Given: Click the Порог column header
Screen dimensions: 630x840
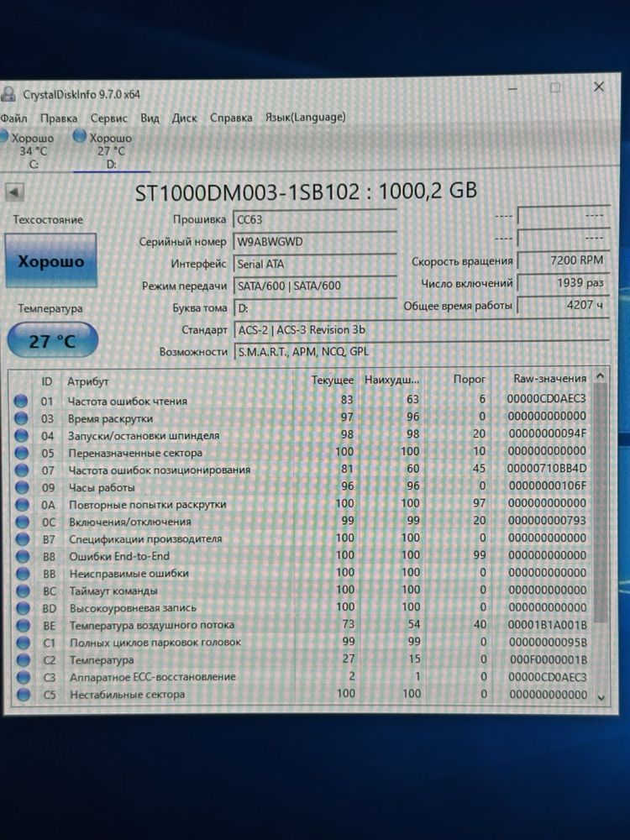Looking at the screenshot, I should point(470,380).
